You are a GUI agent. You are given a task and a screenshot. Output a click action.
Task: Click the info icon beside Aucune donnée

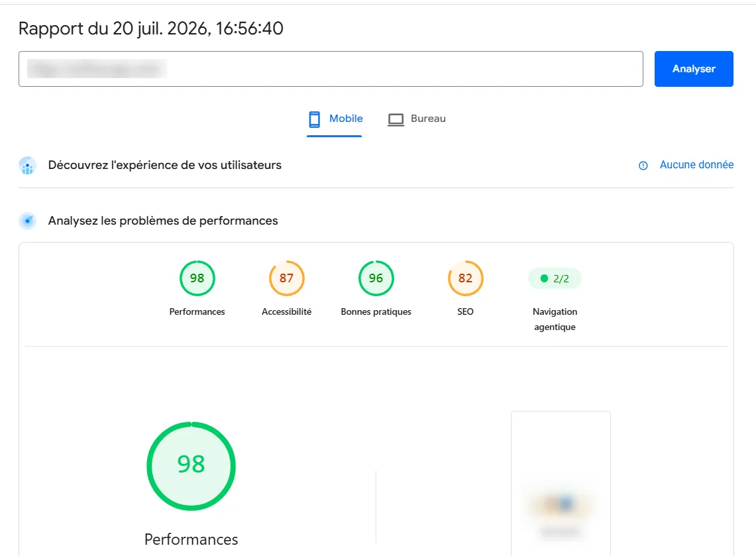pos(643,166)
